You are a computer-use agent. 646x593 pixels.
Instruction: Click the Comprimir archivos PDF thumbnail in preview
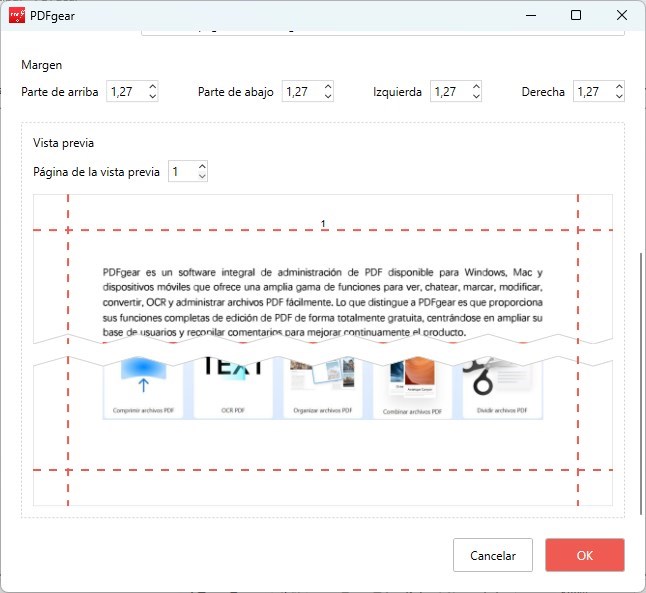point(143,387)
